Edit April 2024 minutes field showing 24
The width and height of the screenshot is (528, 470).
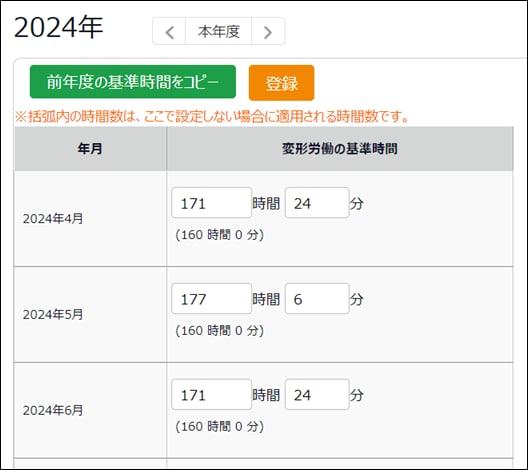[317, 203]
